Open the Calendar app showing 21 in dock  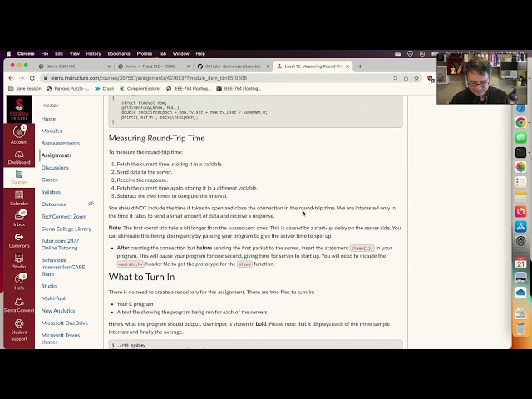(x=521, y=263)
